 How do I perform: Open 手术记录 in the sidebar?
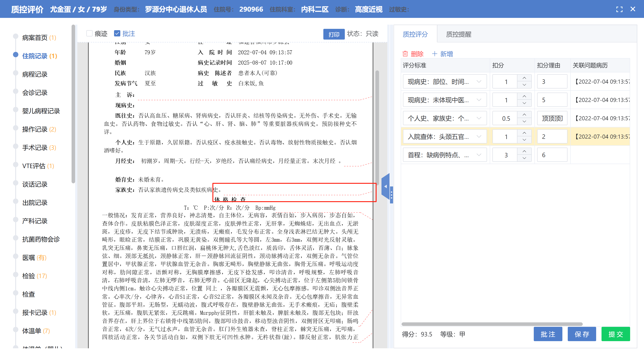click(x=35, y=148)
